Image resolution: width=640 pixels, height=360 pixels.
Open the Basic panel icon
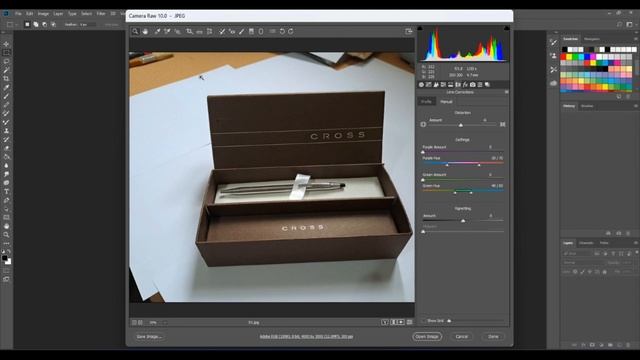(x=421, y=85)
